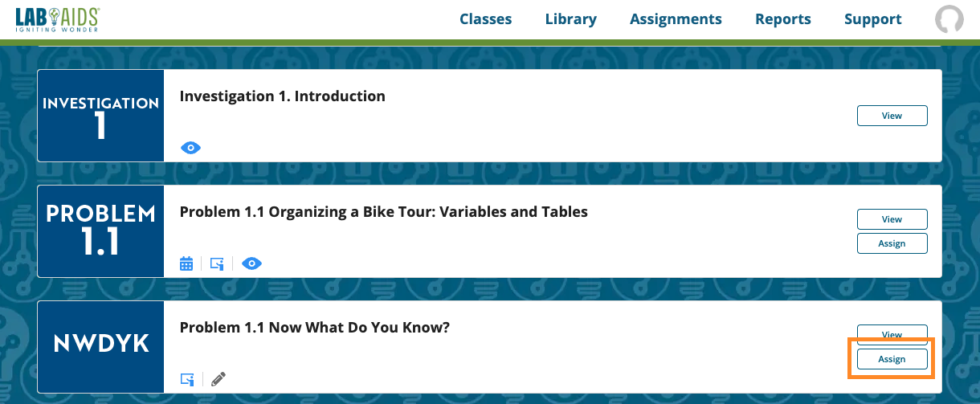This screenshot has height=404, width=980.
Task: View Investigation 1 Introduction
Action: coord(892,116)
